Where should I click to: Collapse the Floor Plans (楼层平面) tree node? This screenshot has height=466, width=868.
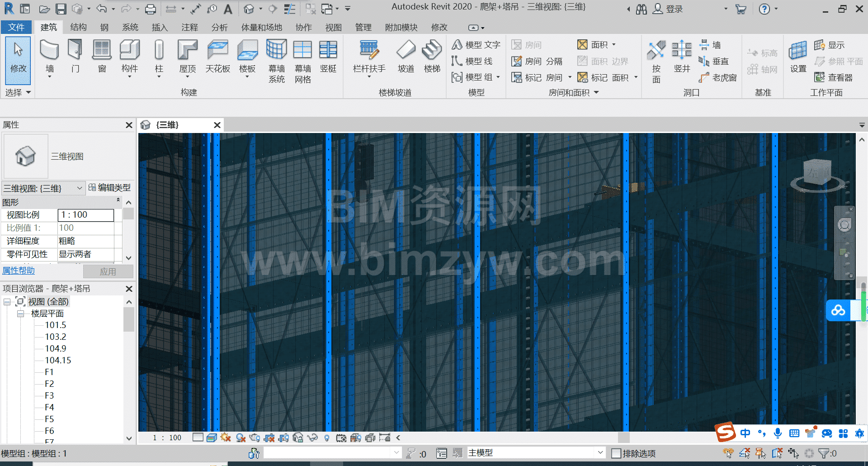click(x=20, y=314)
